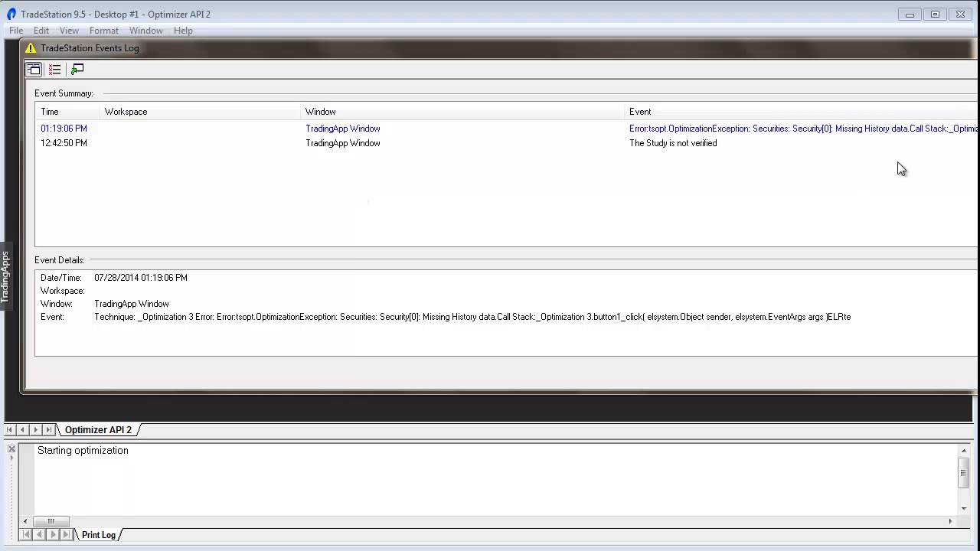Open the Window menu

pyautogui.click(x=146, y=31)
